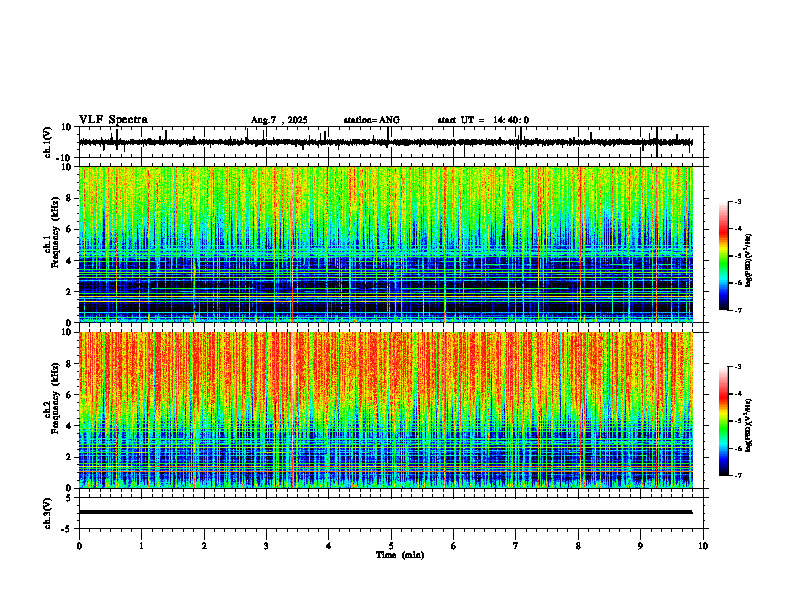This screenshot has height=612, width=792.
Task: Click the "-7" label on ch.1 color bar
Action: pos(738,310)
